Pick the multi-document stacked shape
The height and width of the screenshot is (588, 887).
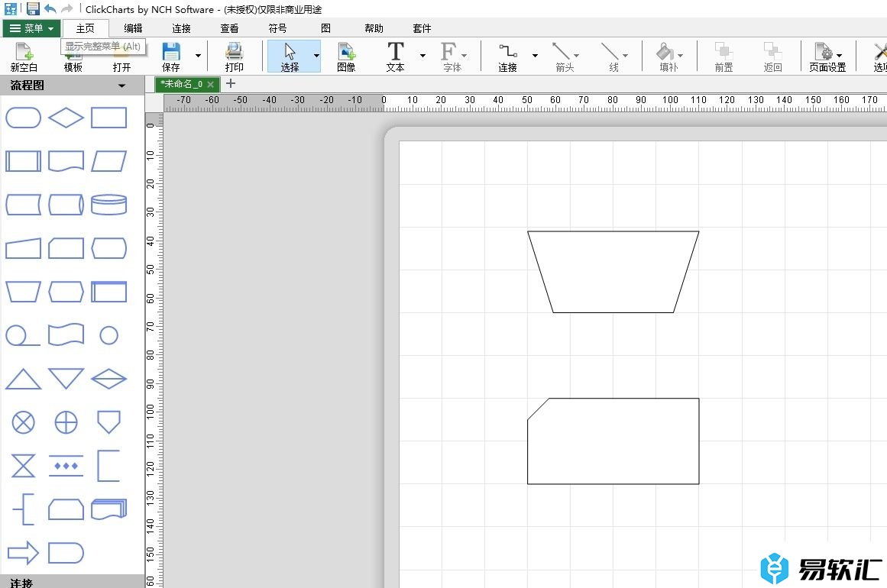(x=108, y=509)
